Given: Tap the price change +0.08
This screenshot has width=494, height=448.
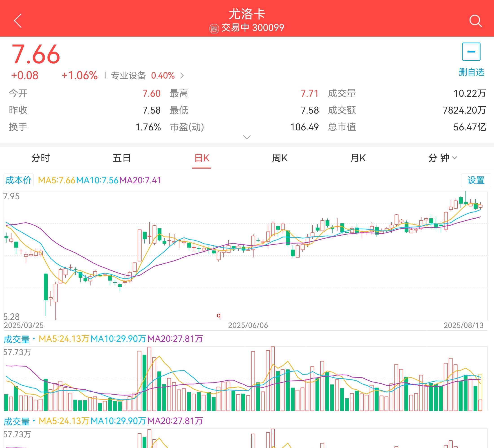Looking at the screenshot, I should point(25,75).
